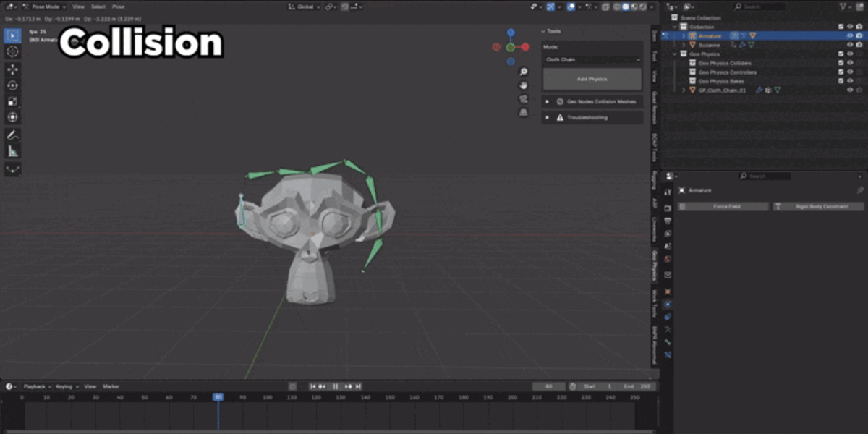The width and height of the screenshot is (868, 434).
Task: Expand the Suzanne tree item
Action: click(x=684, y=45)
